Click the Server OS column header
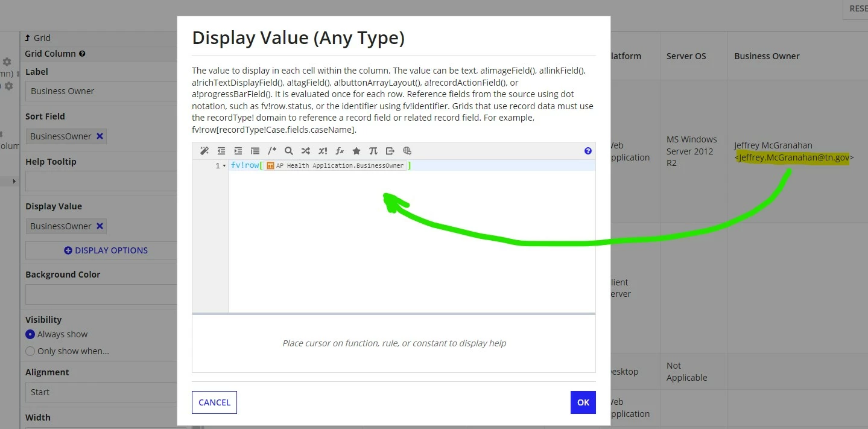Screen dimensions: 868x429 [x=686, y=56]
